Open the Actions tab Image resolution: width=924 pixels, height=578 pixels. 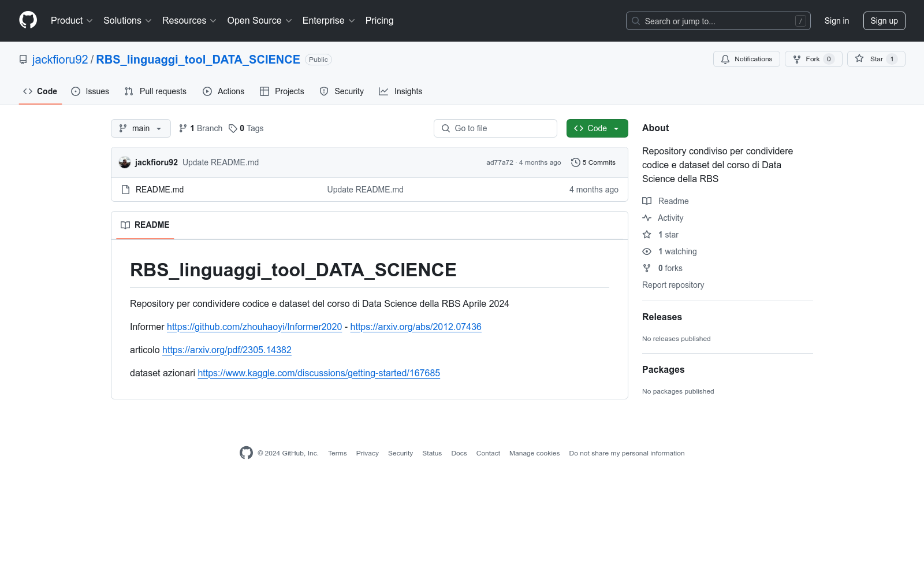(x=223, y=91)
